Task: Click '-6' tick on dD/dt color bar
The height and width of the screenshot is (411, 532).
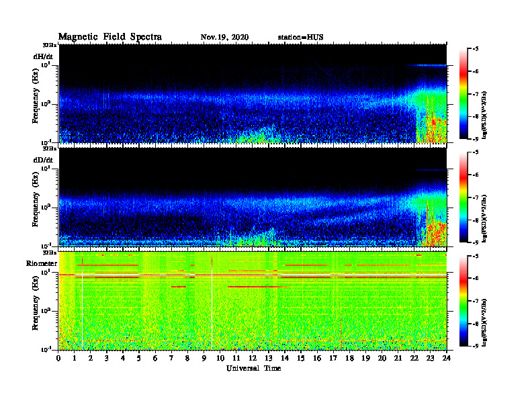Action: click(476, 175)
